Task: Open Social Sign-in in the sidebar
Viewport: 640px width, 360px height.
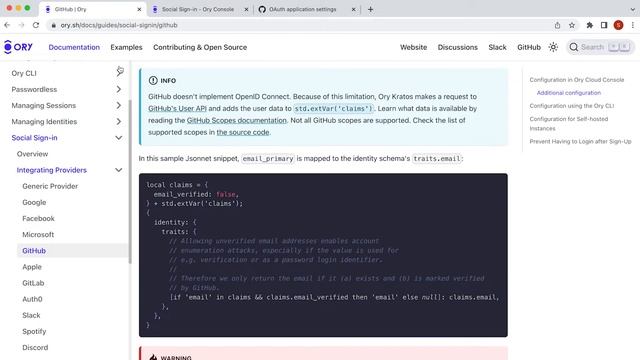Action: coord(34,138)
